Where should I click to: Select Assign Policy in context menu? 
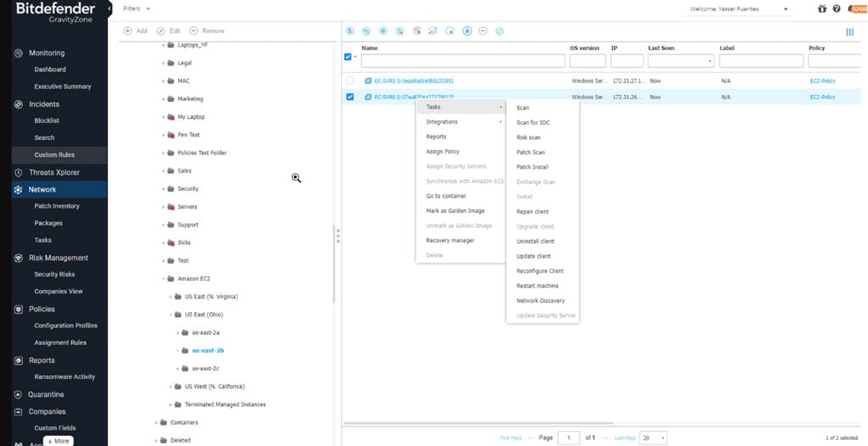click(x=442, y=152)
